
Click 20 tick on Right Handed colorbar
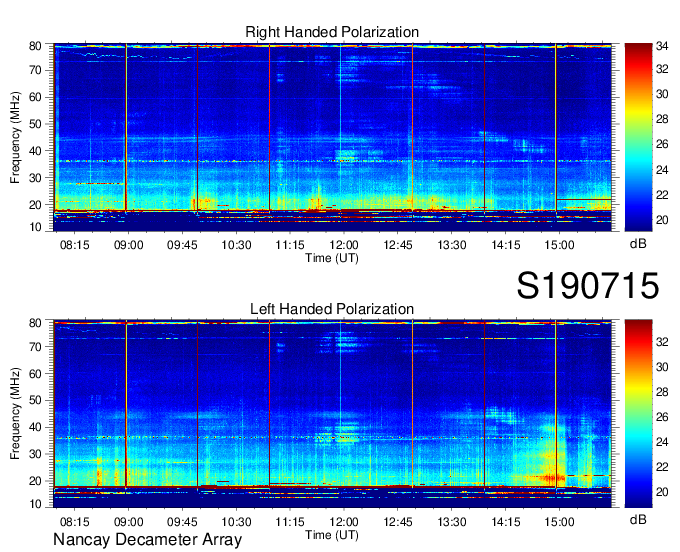coord(662,220)
